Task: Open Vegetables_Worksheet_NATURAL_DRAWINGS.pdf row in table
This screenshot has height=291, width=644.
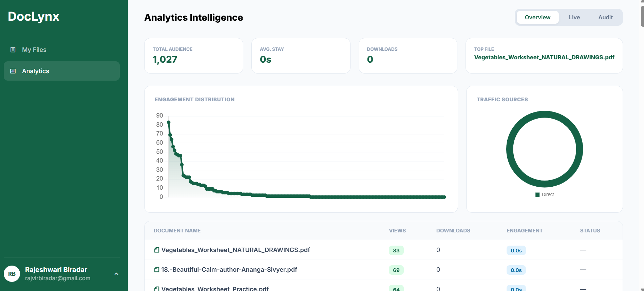Action: tap(235, 250)
